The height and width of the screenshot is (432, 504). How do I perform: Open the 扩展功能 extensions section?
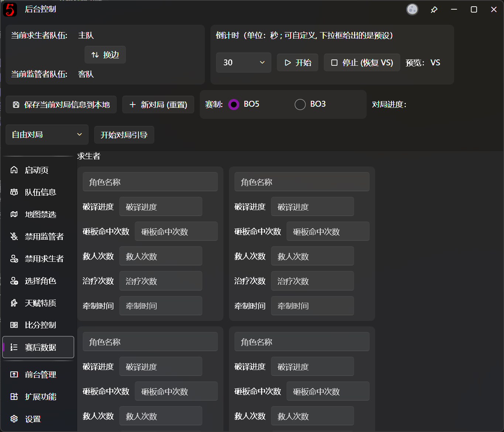[x=14, y=397]
